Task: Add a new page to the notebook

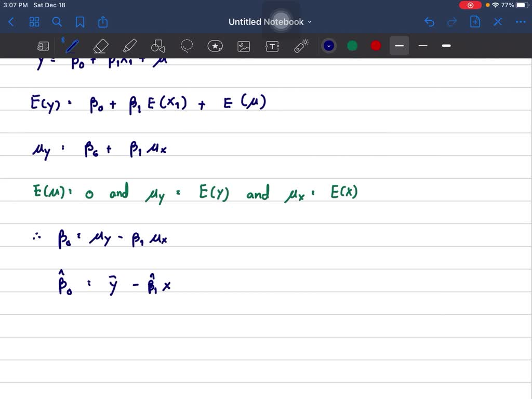Action: coord(474,22)
